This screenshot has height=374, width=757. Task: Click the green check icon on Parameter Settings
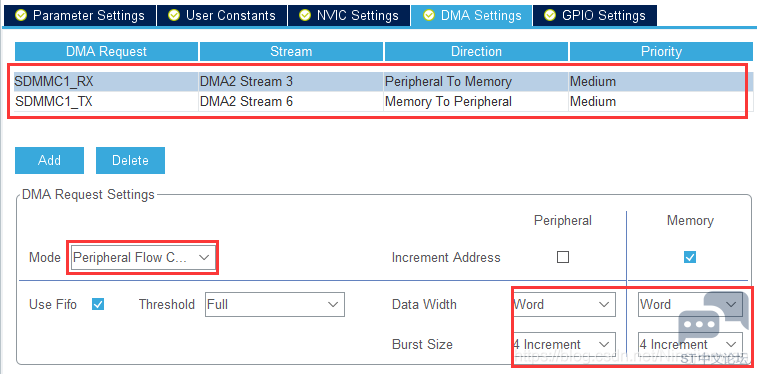coord(21,15)
